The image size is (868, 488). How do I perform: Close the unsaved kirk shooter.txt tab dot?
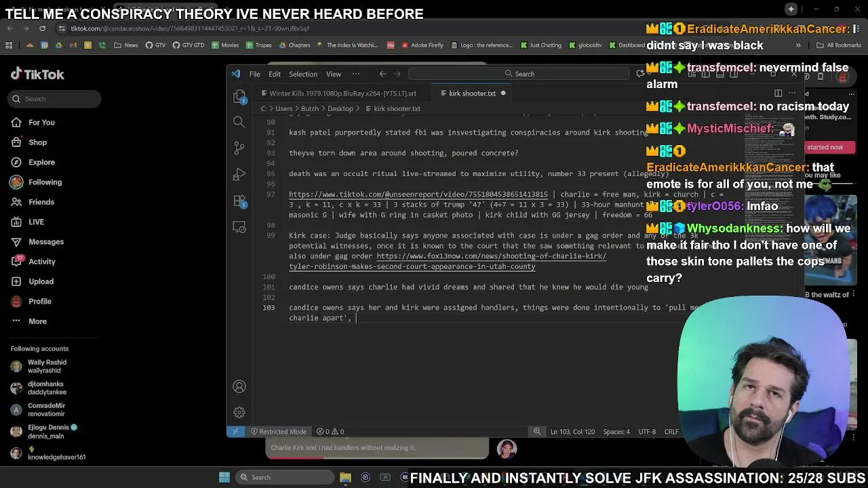click(503, 93)
